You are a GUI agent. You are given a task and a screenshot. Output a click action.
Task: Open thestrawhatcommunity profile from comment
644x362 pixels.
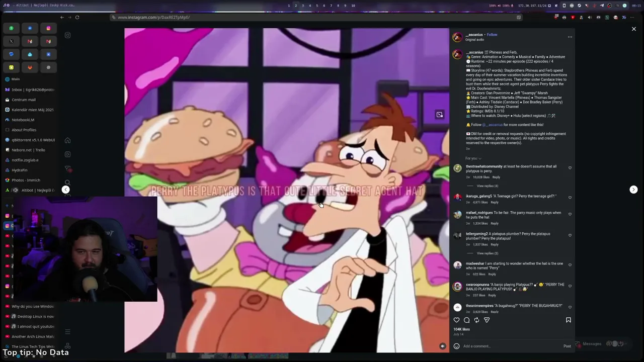point(484,166)
